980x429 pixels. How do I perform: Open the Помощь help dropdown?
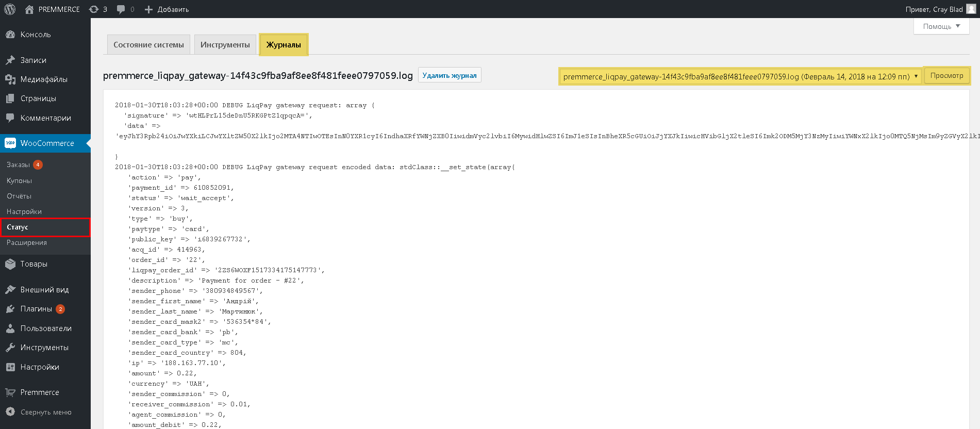(x=941, y=26)
